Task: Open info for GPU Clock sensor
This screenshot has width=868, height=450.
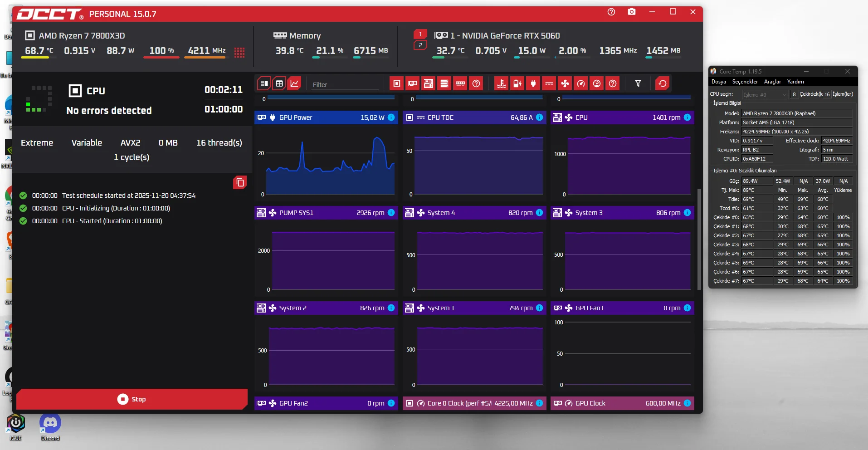Action: point(688,403)
